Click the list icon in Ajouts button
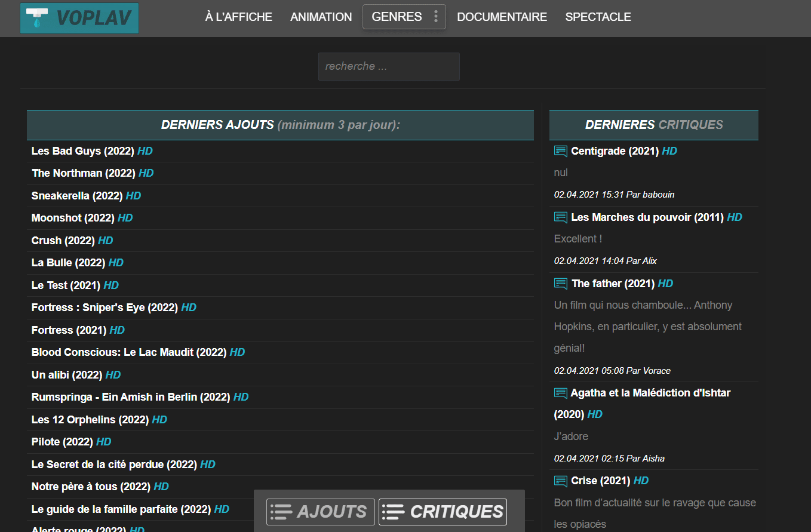 [x=281, y=512]
